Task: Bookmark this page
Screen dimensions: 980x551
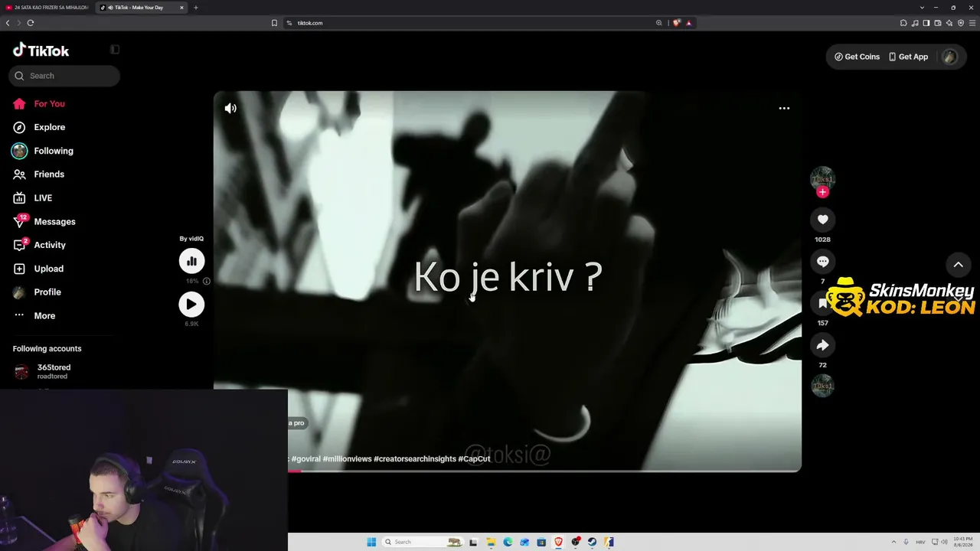Action: [x=274, y=23]
